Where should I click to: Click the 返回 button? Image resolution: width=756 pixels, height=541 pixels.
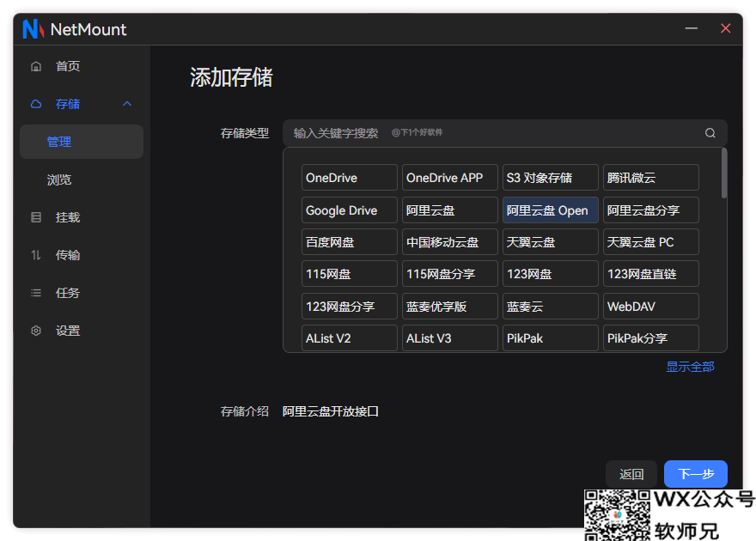631,474
